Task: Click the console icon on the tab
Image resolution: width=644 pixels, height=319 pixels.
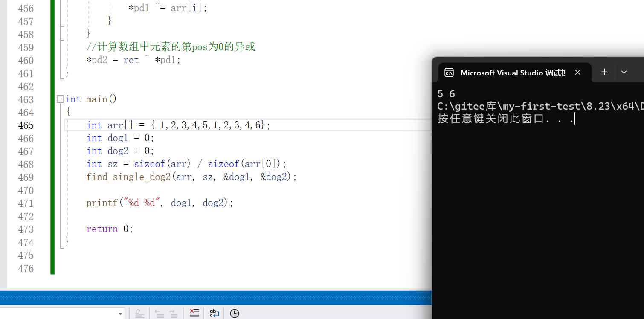Action: point(449,72)
